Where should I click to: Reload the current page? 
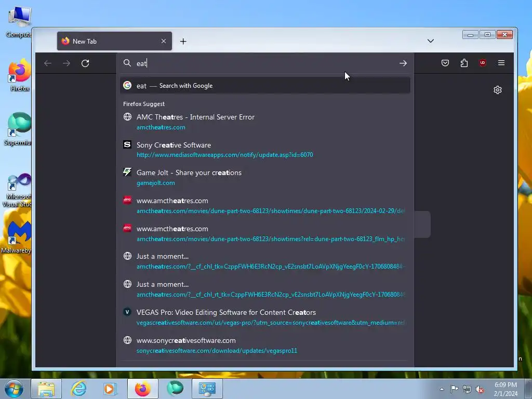[x=85, y=63]
